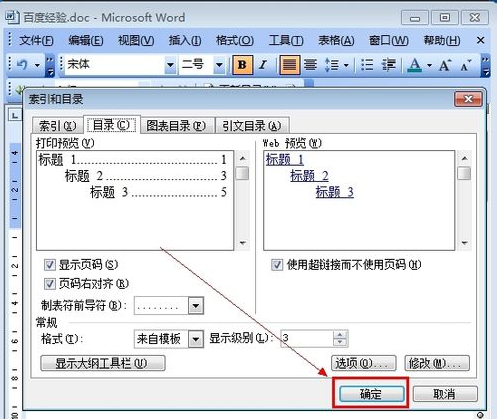Screen dimensions: 504x419
Task: Click the bullet list icon
Action: [367, 64]
